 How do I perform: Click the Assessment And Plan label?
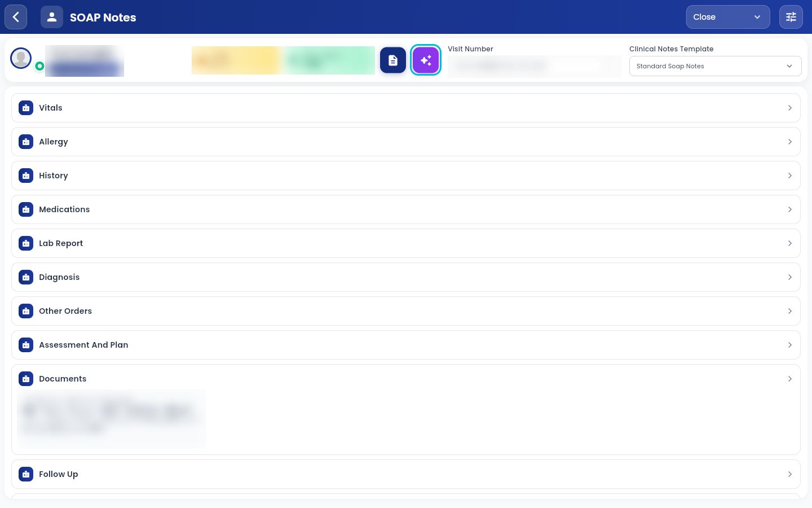[83, 345]
